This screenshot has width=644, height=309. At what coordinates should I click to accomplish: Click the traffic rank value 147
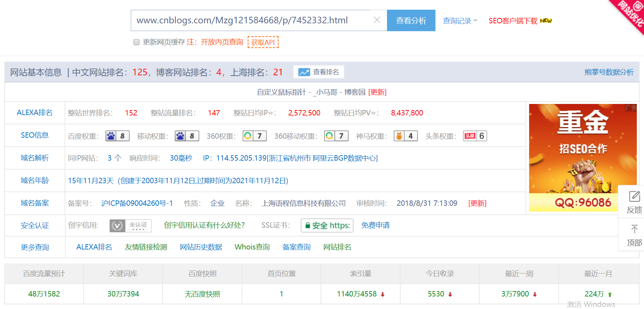214,113
